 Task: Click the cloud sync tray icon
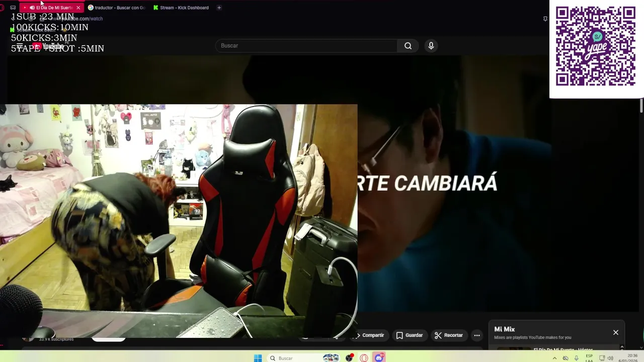click(x=566, y=358)
